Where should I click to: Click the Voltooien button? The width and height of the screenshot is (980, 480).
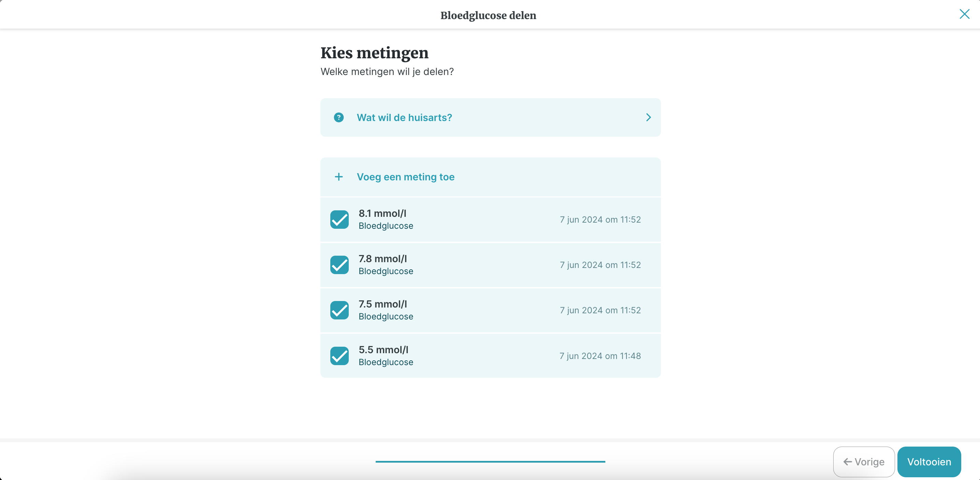point(929,462)
